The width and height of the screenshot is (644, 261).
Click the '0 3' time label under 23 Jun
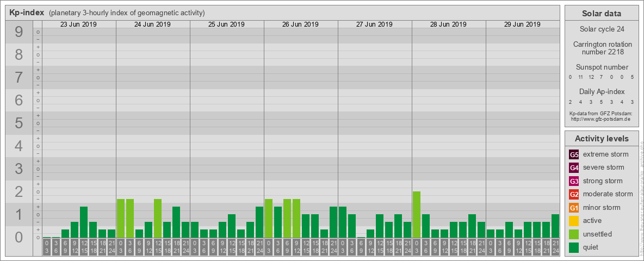click(x=47, y=247)
